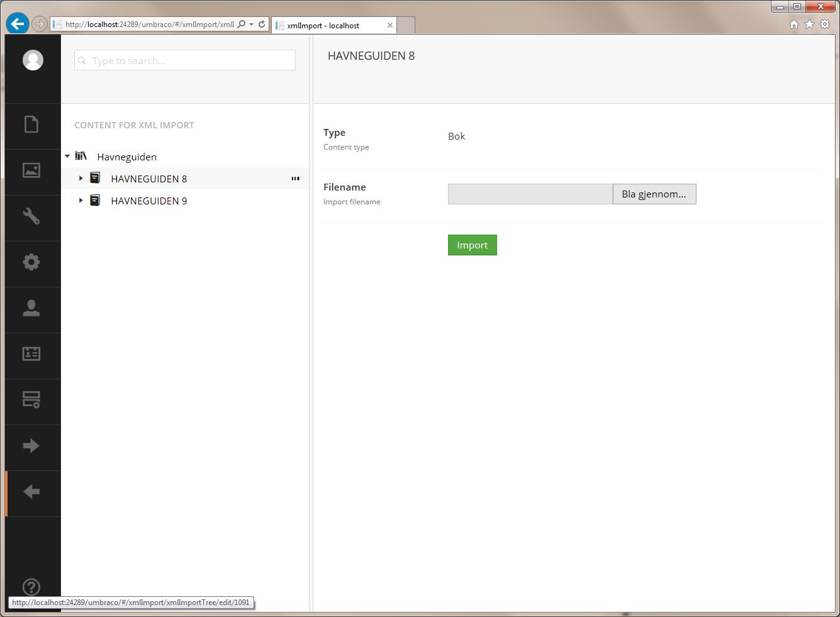Click the Bok content type value
This screenshot has width=840, height=617.
457,136
